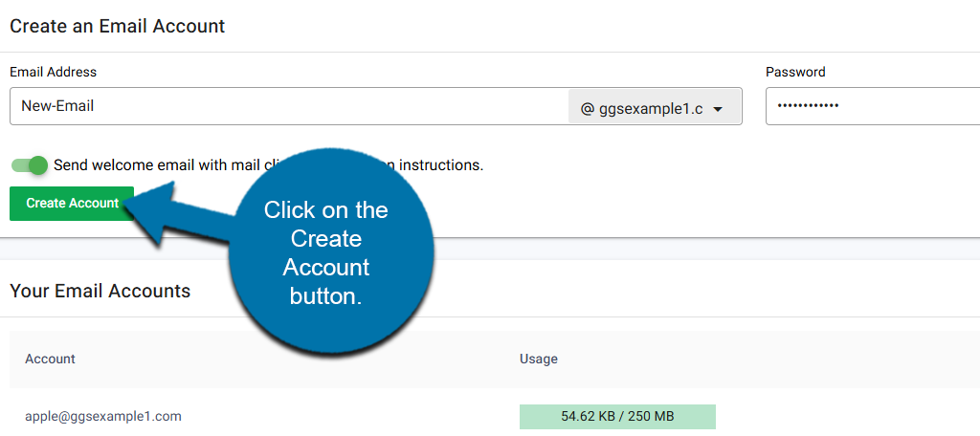
Task: Click the 54.62 KB / 250 MB usage bar
Action: pyautogui.click(x=617, y=417)
